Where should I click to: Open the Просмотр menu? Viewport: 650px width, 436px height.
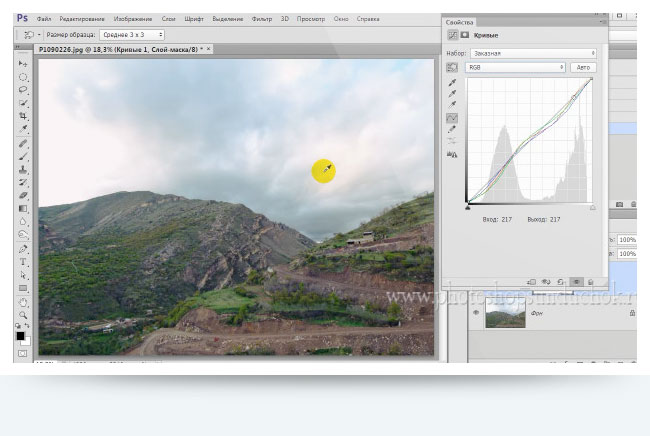pos(311,19)
